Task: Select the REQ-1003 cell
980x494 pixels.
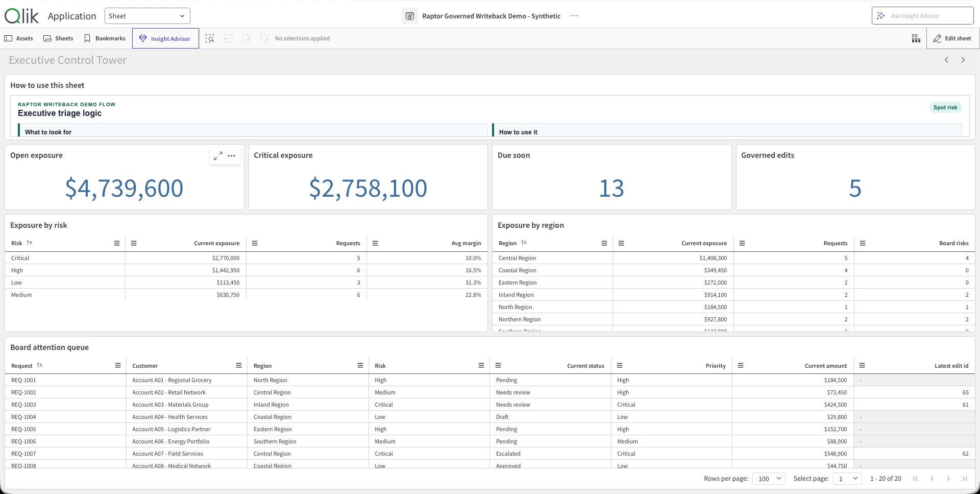Action: tap(65, 405)
